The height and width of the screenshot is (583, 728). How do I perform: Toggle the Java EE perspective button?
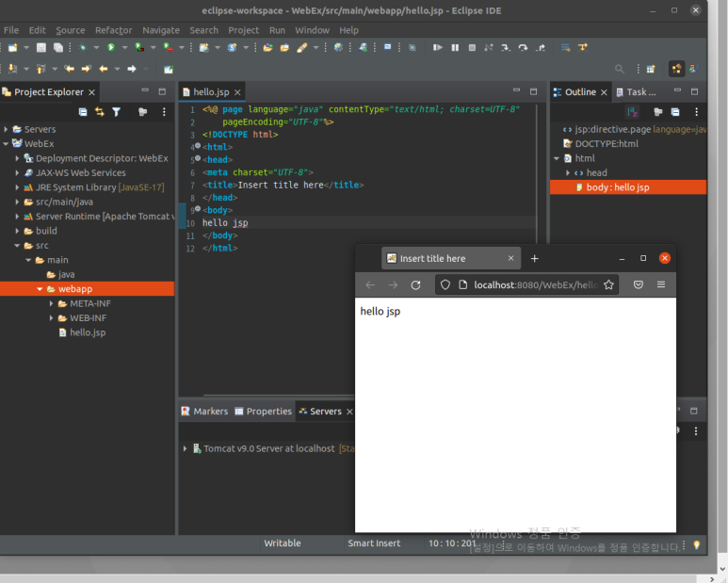coord(676,69)
